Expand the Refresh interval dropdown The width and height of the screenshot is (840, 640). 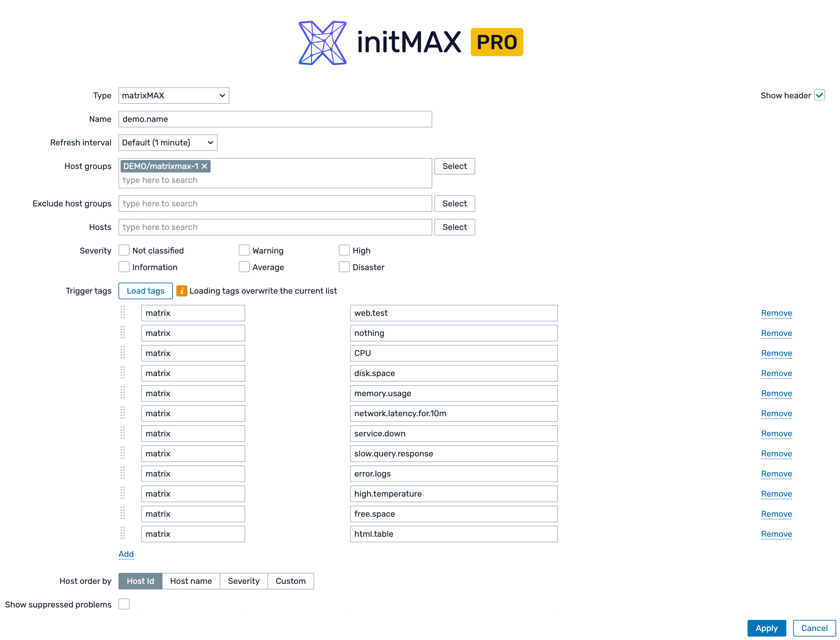tap(168, 143)
